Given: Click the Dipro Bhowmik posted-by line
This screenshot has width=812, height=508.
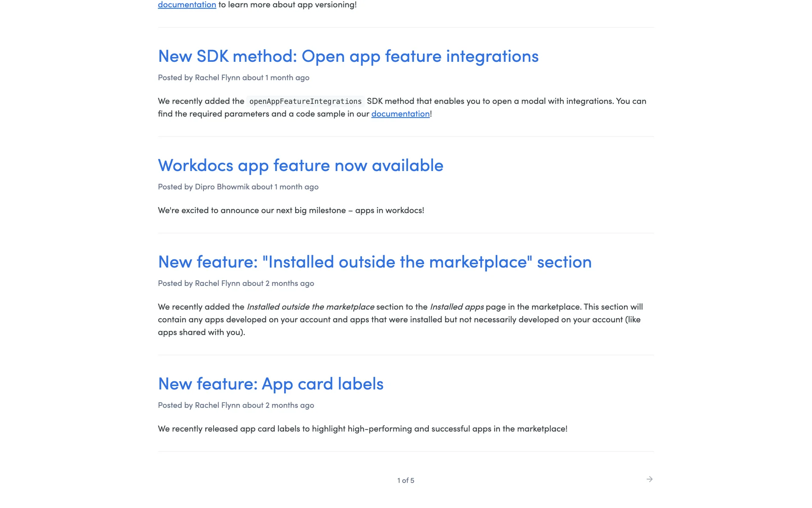Looking at the screenshot, I should [x=238, y=187].
